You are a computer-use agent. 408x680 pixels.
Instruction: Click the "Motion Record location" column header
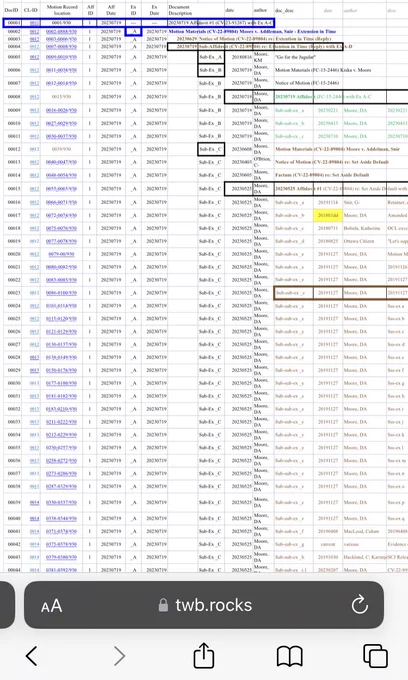pos(62,10)
